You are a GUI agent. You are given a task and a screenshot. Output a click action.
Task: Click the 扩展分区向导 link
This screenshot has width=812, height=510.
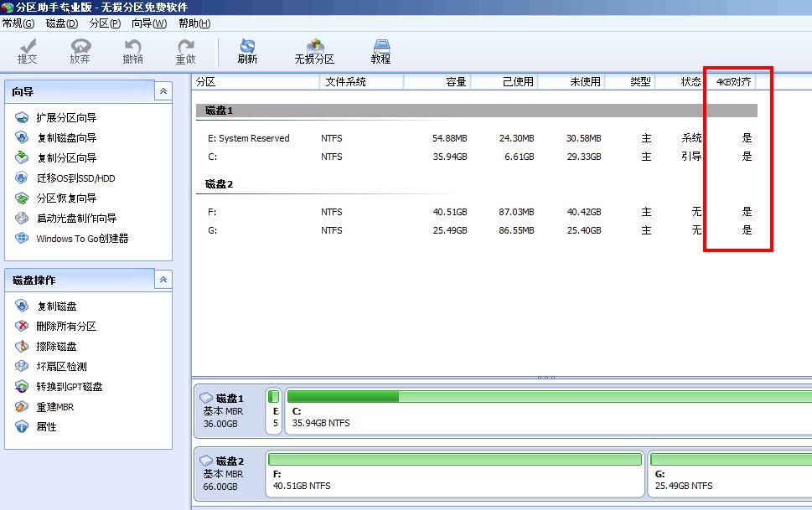tap(68, 117)
